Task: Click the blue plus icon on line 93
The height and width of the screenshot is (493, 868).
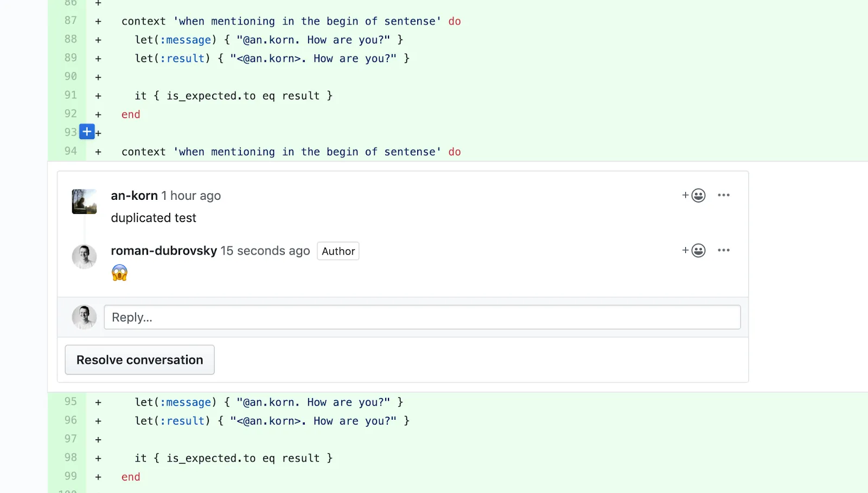Action: (x=86, y=131)
